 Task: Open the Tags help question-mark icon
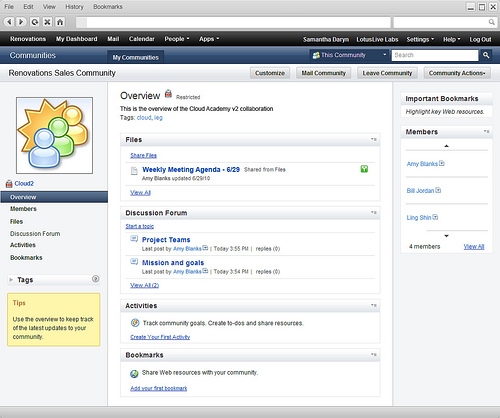click(x=95, y=279)
